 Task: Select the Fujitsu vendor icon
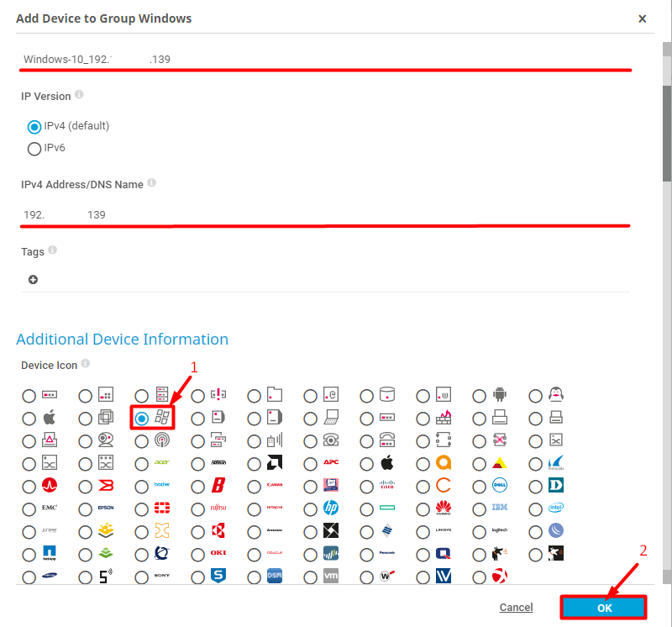218,508
